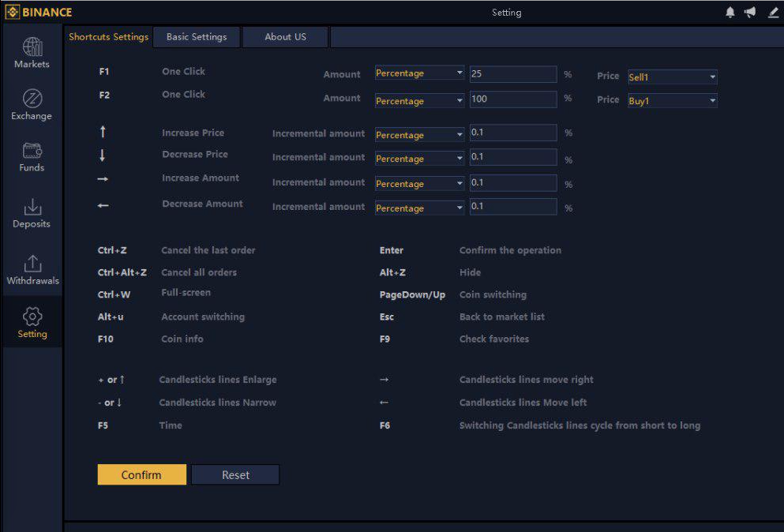Open notifications bell icon

click(x=730, y=13)
